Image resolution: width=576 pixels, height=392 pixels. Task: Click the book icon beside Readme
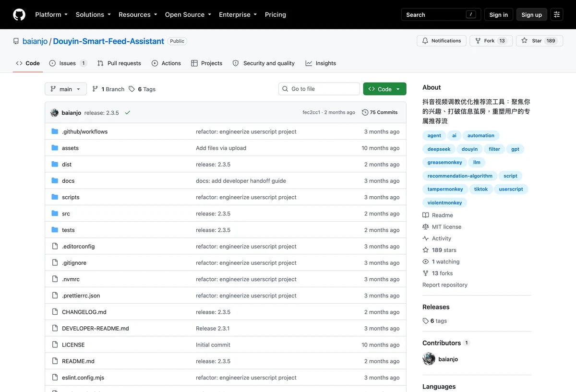(x=426, y=215)
